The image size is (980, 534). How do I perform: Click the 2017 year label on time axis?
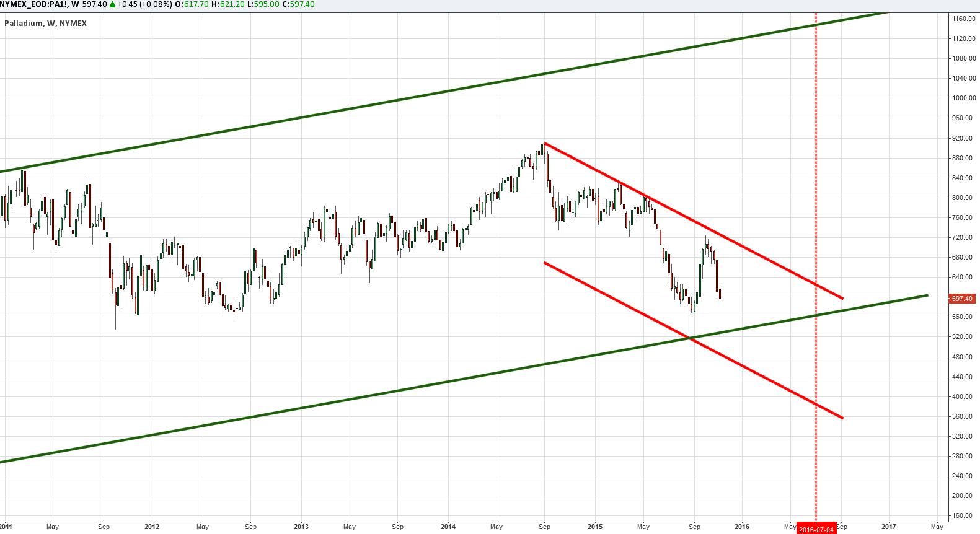tap(889, 527)
